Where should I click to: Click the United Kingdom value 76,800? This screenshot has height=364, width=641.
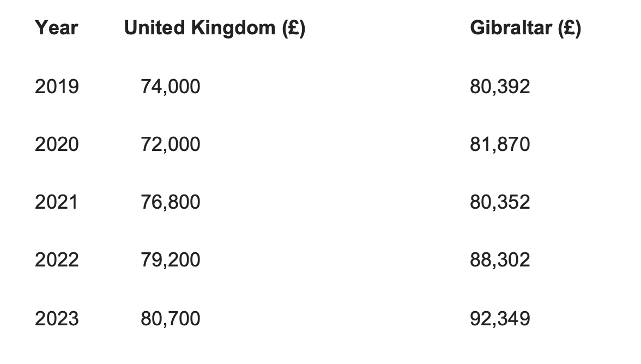pos(171,203)
